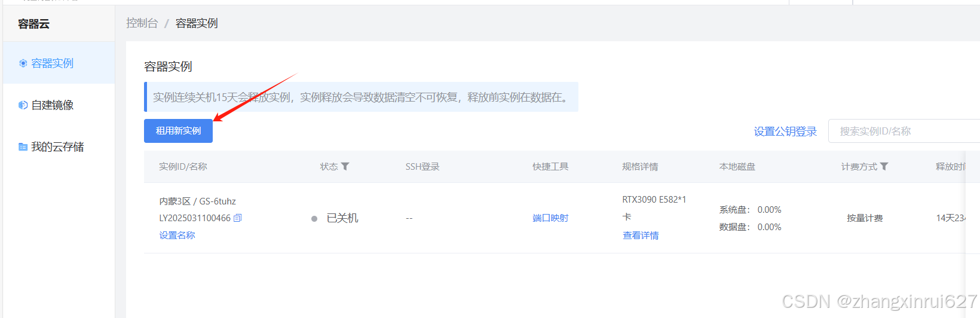Open 自建镜像 in the sidebar menu
This screenshot has height=318, width=980.
(x=59, y=105)
